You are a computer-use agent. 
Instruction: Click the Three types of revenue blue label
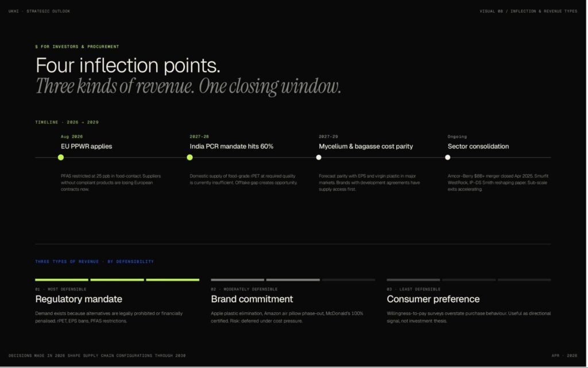tap(95, 262)
